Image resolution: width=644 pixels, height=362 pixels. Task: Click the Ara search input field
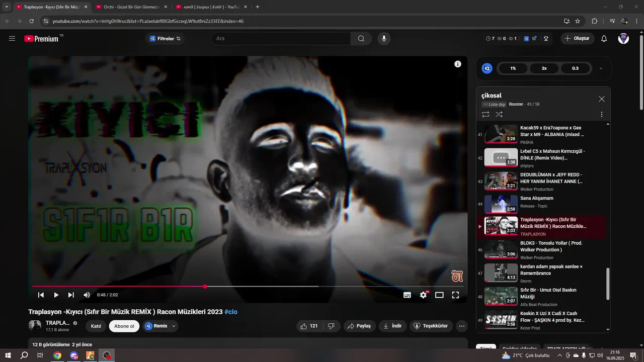[282, 39]
